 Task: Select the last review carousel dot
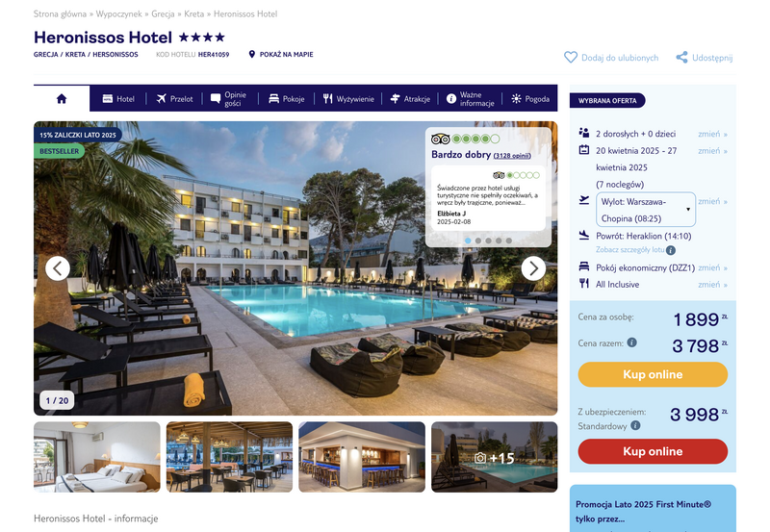point(509,241)
